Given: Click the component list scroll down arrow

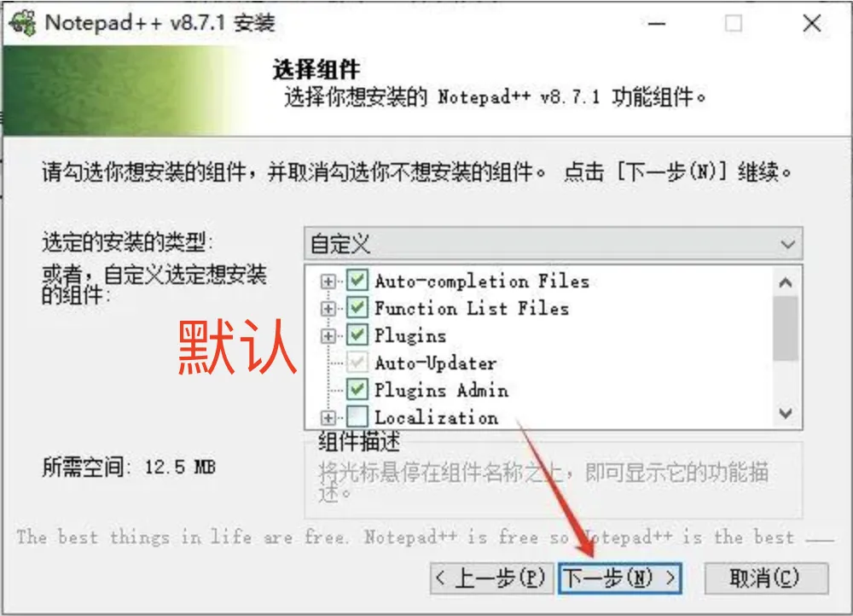Looking at the screenshot, I should (x=785, y=414).
